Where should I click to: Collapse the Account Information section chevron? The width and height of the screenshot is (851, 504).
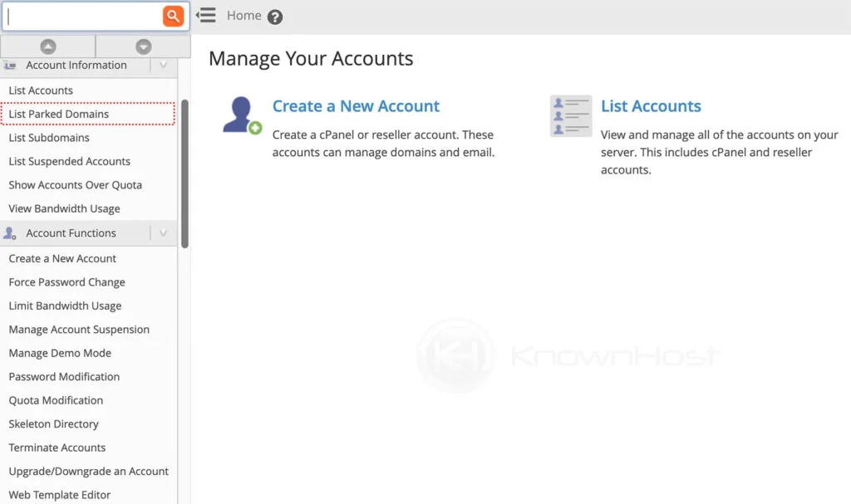[x=163, y=65]
